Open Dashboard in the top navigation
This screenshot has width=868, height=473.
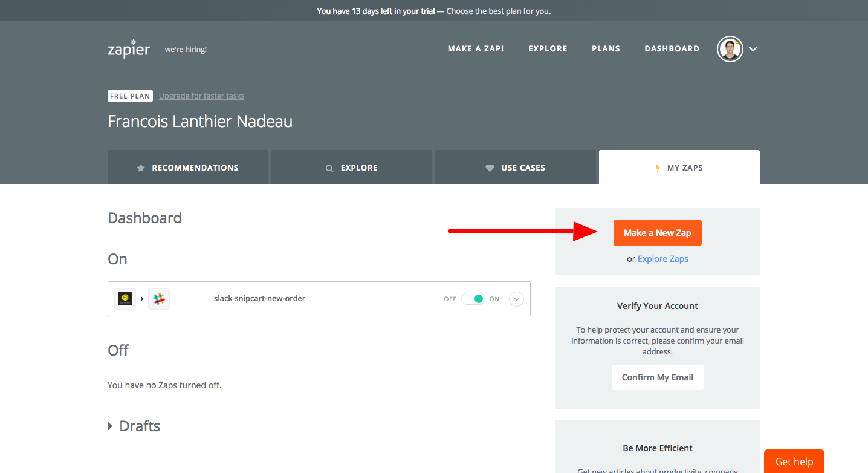672,48
